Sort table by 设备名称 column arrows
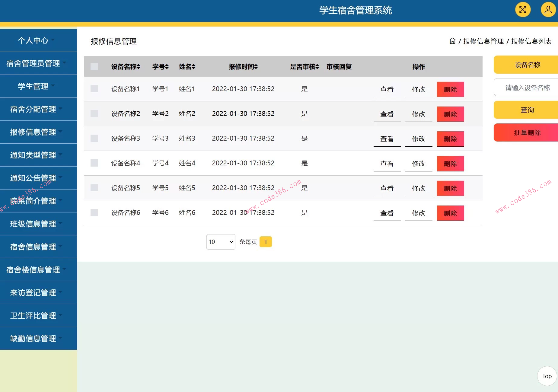The width and height of the screenshot is (558, 392). click(x=138, y=67)
